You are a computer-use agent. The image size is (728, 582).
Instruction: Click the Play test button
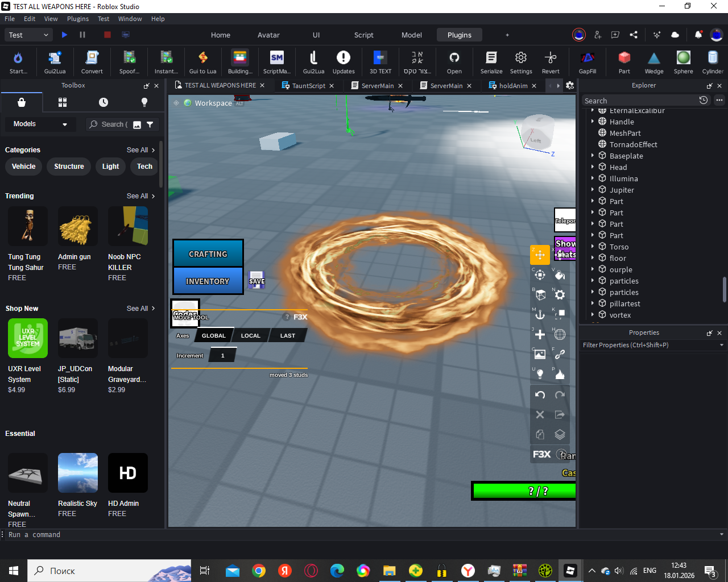point(64,35)
